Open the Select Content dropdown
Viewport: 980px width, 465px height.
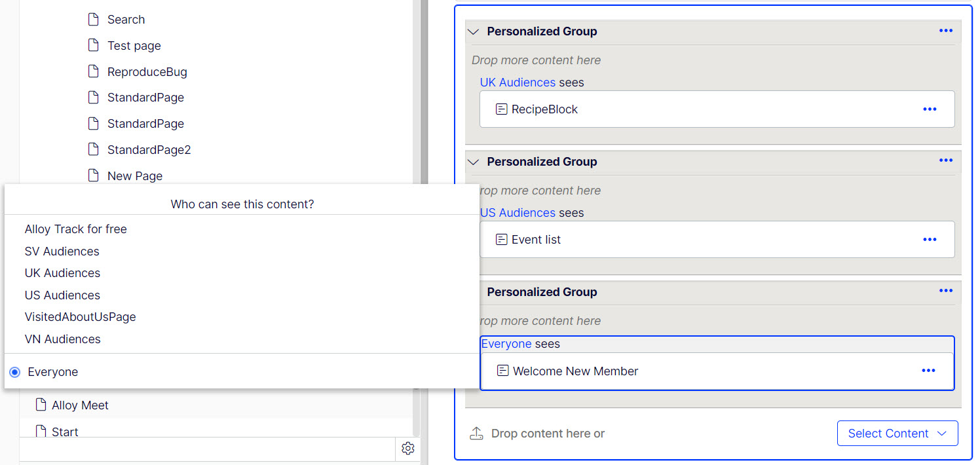[897, 434]
